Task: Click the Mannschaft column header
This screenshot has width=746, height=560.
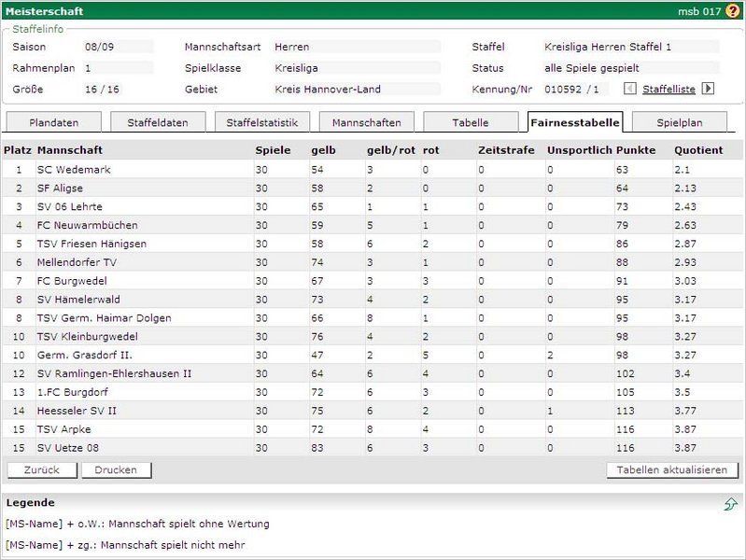Action: pyautogui.click(x=70, y=149)
